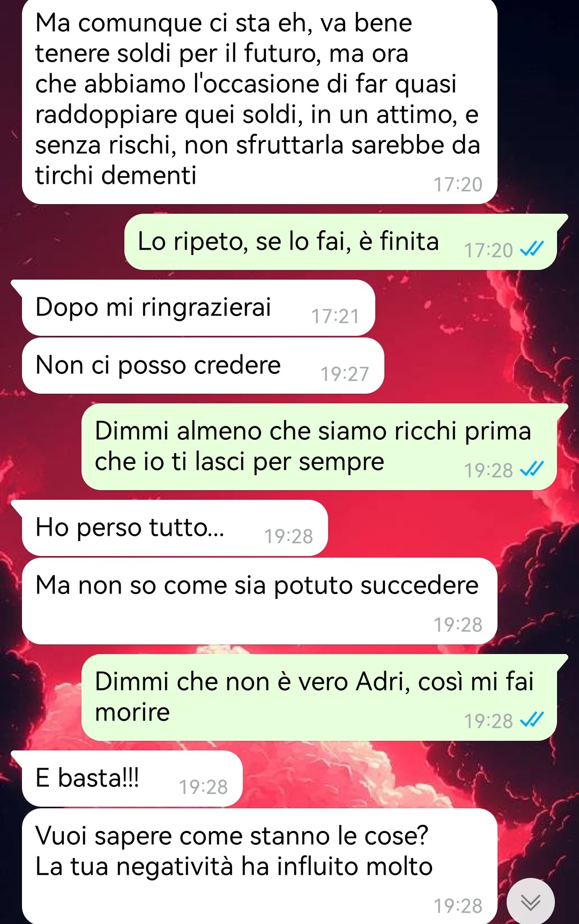Tap the 19:28 timestamp beside 'Ho perso tutto...'
The height and width of the screenshot is (924, 579).
(x=288, y=536)
